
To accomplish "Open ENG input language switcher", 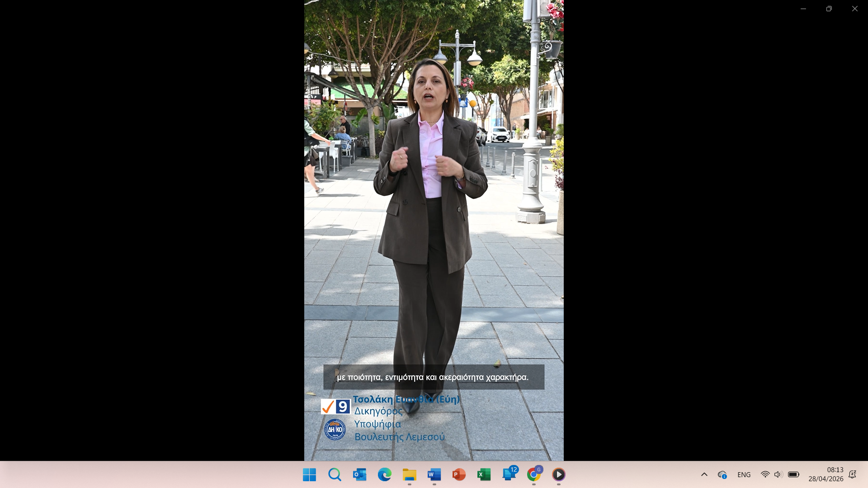I will 744,474.
